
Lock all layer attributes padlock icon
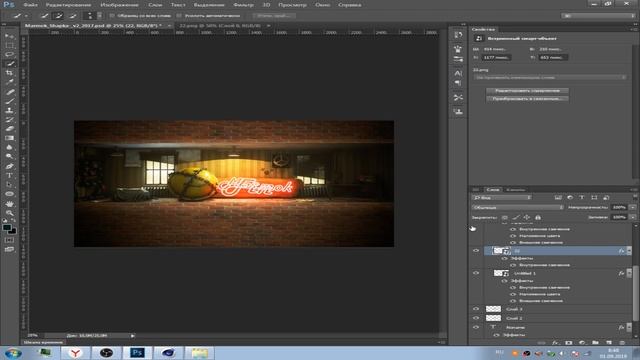click(538, 218)
